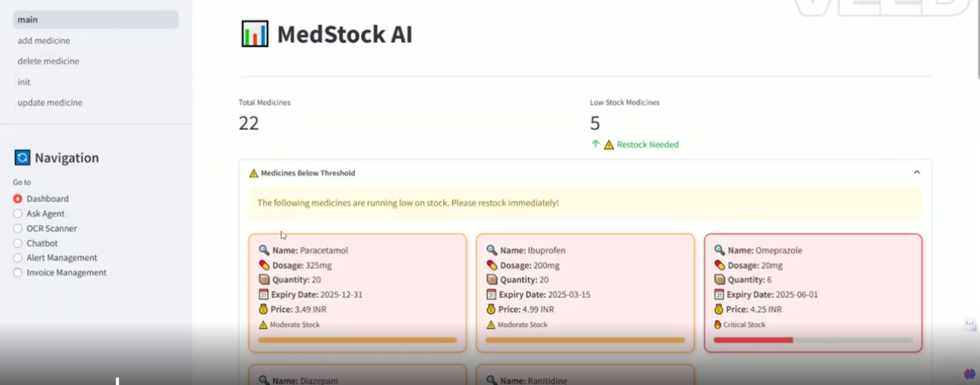Select the Invoice Management radio option
This screenshot has height=385, width=980.
18,272
